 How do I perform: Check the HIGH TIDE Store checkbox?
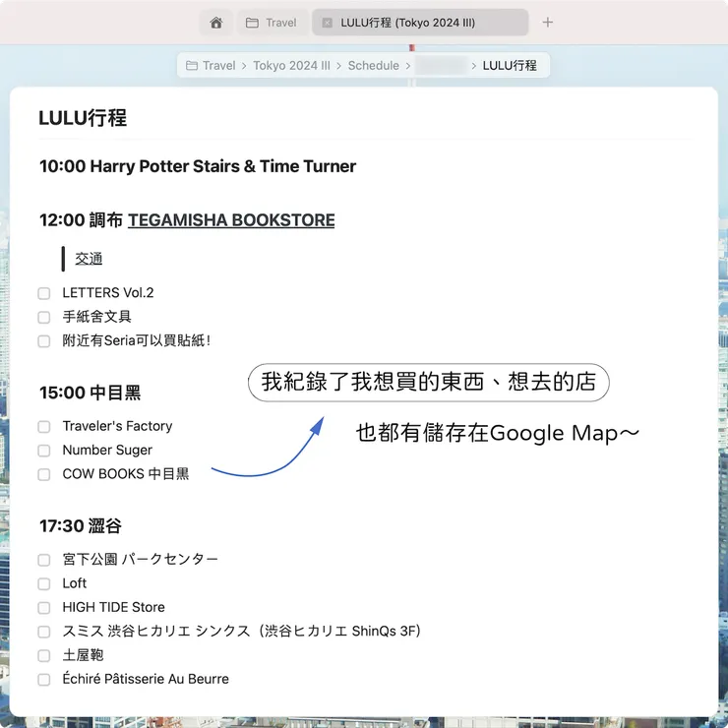pos(44,608)
